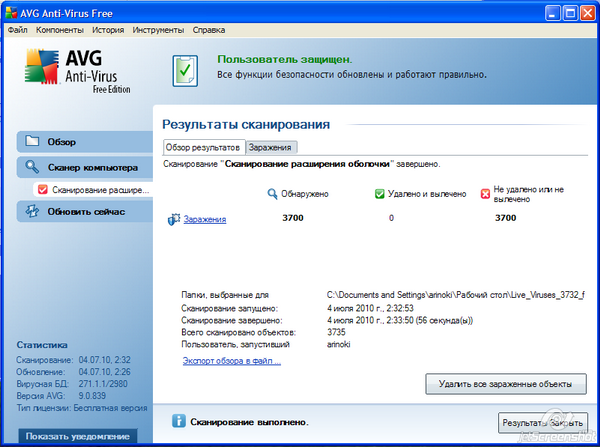Image resolution: width=600 pixels, height=447 pixels.
Task: Click Экспорт обзора в файл link
Action: pos(232,361)
